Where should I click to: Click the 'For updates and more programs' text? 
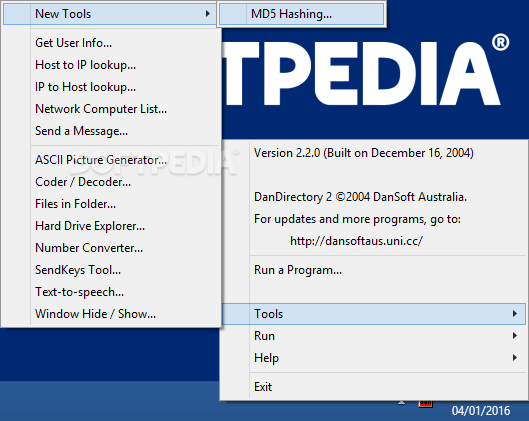pos(357,219)
